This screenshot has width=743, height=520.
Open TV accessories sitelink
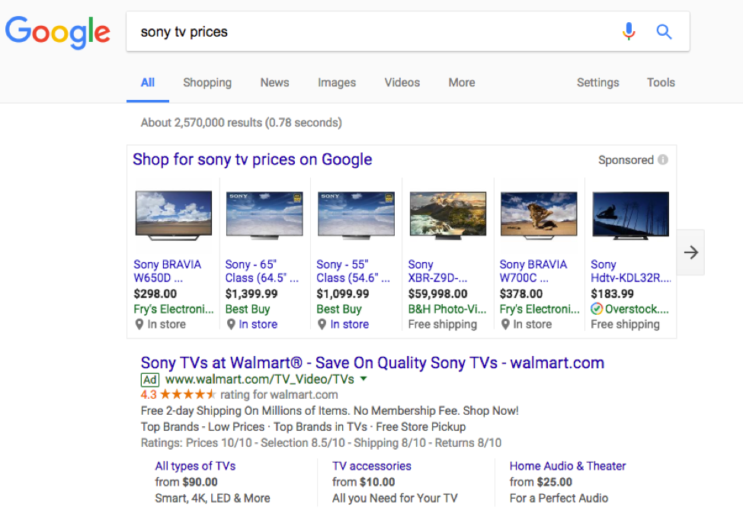pyautogui.click(x=372, y=466)
